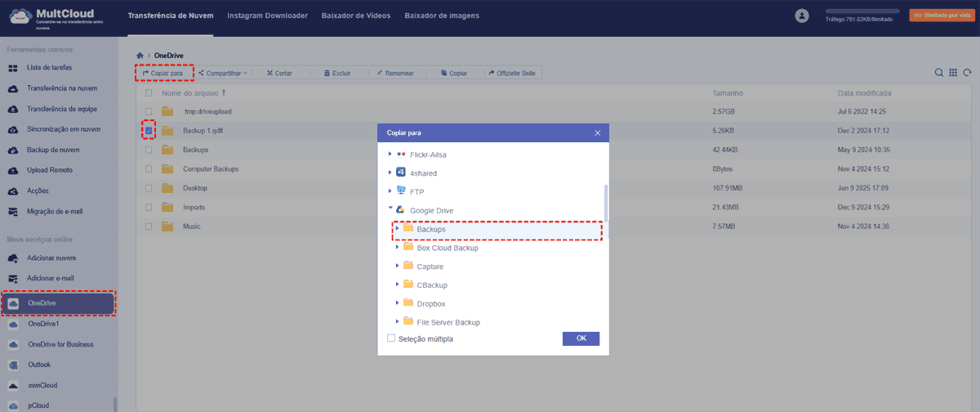Select File Server Backup folder in dialog
The image size is (980, 412).
click(448, 322)
